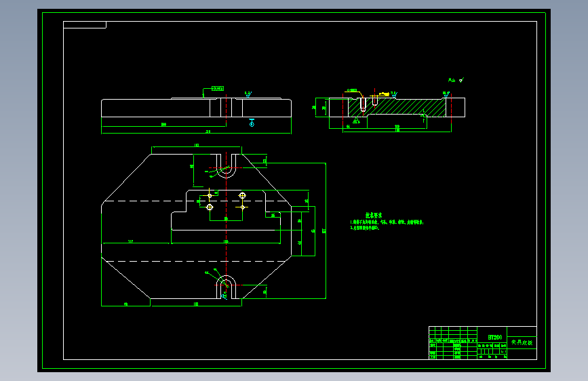
Task: Click the upper-right circled hole marker in plan view
Action: 242,195
